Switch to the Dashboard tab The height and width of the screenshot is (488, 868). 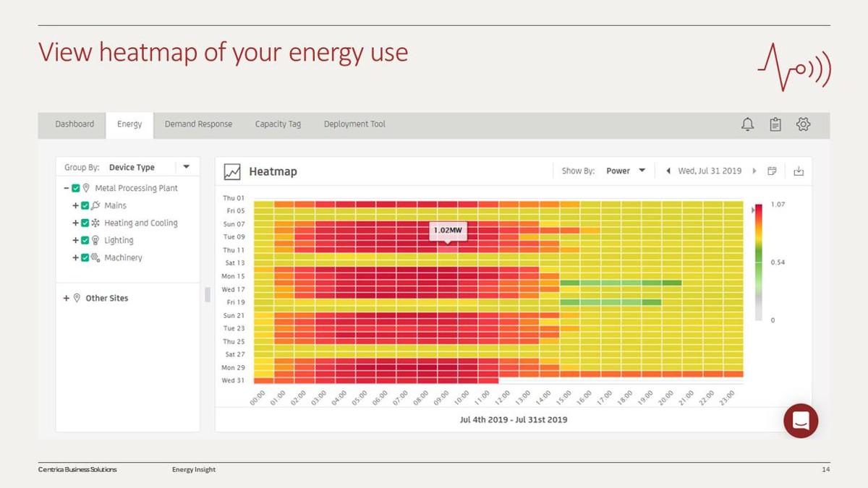(75, 124)
